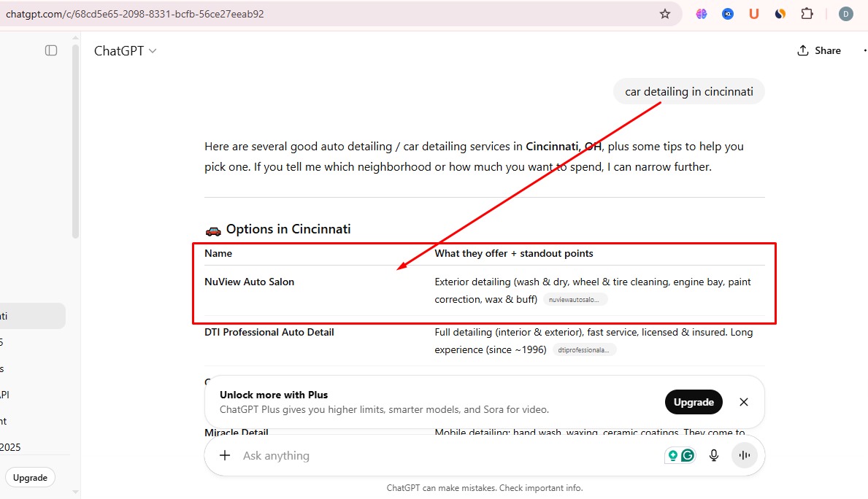Click the Upgrade button in the sidebar
This screenshot has height=499, width=868.
[30, 478]
